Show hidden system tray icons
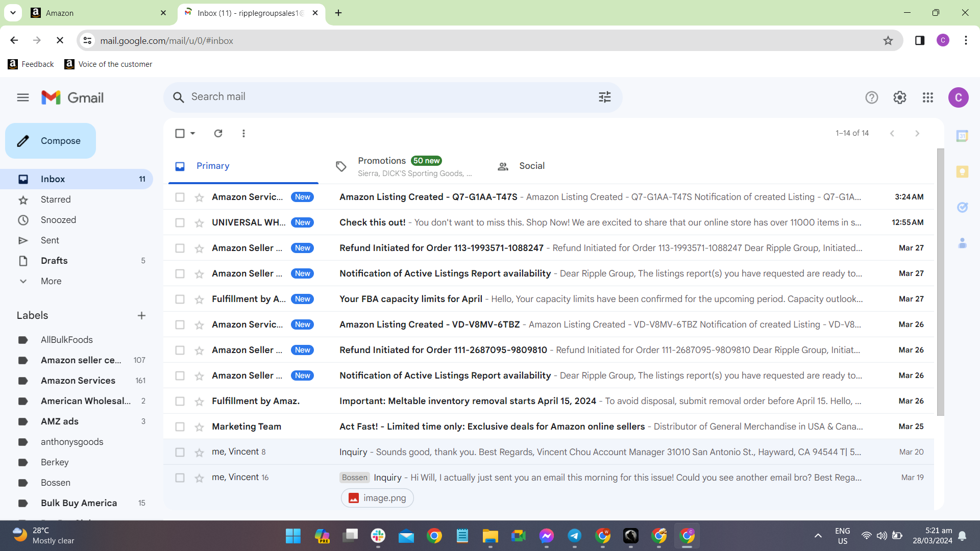This screenshot has height=551, width=980. 818,536
